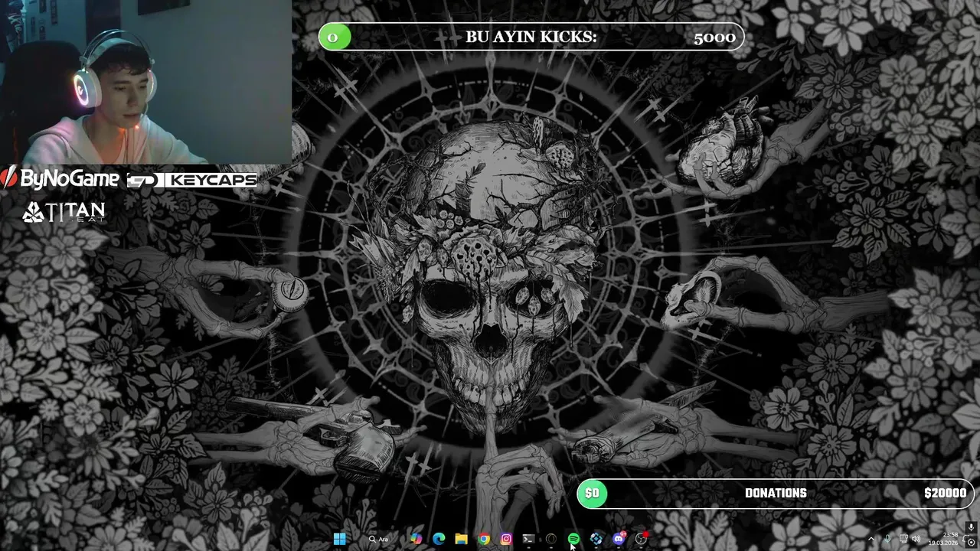
Task: Open the Terminal icon in the taskbar
Action: [528, 539]
